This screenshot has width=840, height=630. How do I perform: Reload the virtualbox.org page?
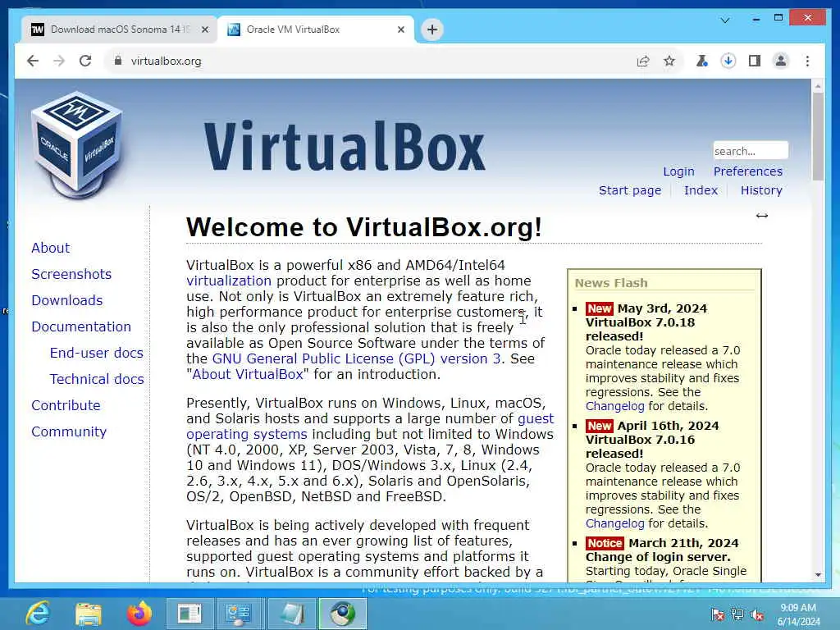(x=85, y=61)
